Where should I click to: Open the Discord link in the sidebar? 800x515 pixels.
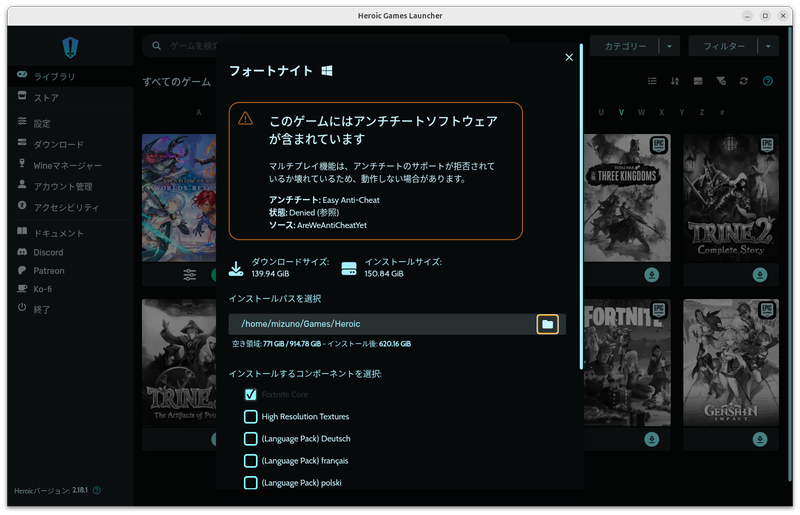click(x=70, y=252)
